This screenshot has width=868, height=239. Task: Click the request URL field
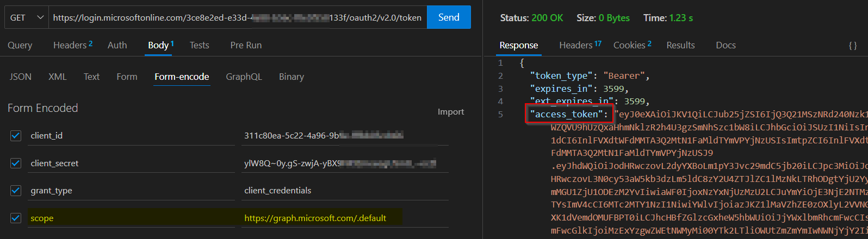(x=238, y=17)
